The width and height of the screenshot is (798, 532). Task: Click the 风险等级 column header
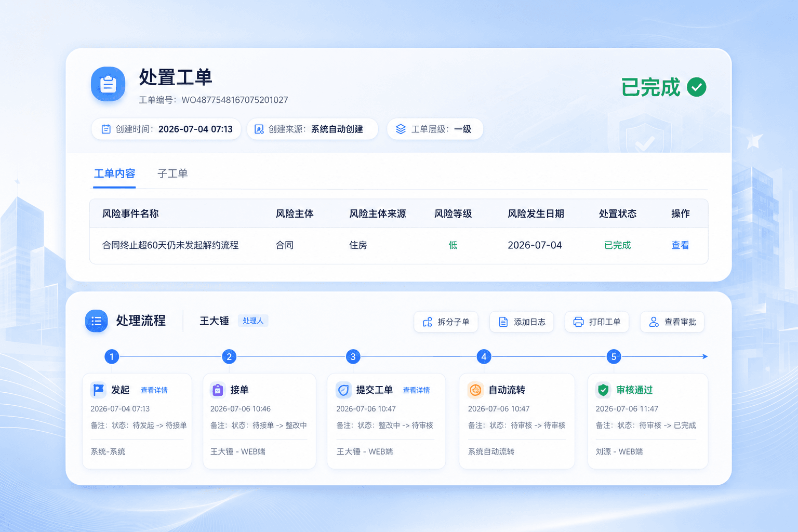pyautogui.click(x=453, y=214)
